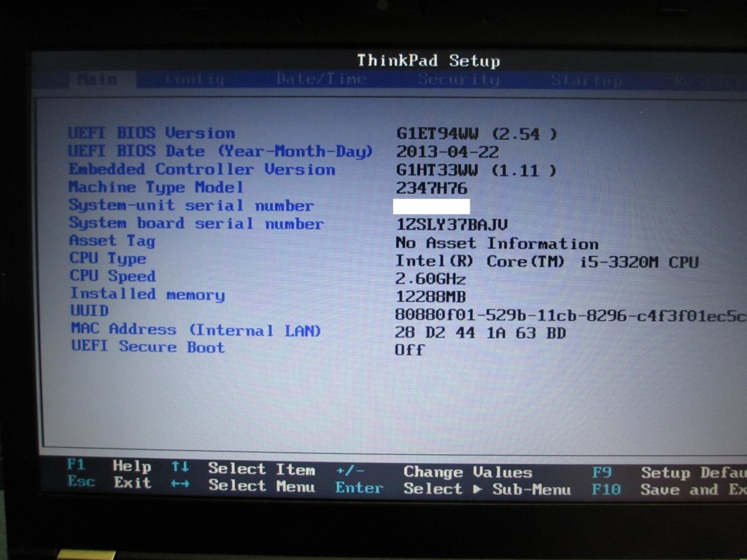Click the left/right arrows Select Menu icon
The width and height of the screenshot is (747, 560).
[180, 485]
